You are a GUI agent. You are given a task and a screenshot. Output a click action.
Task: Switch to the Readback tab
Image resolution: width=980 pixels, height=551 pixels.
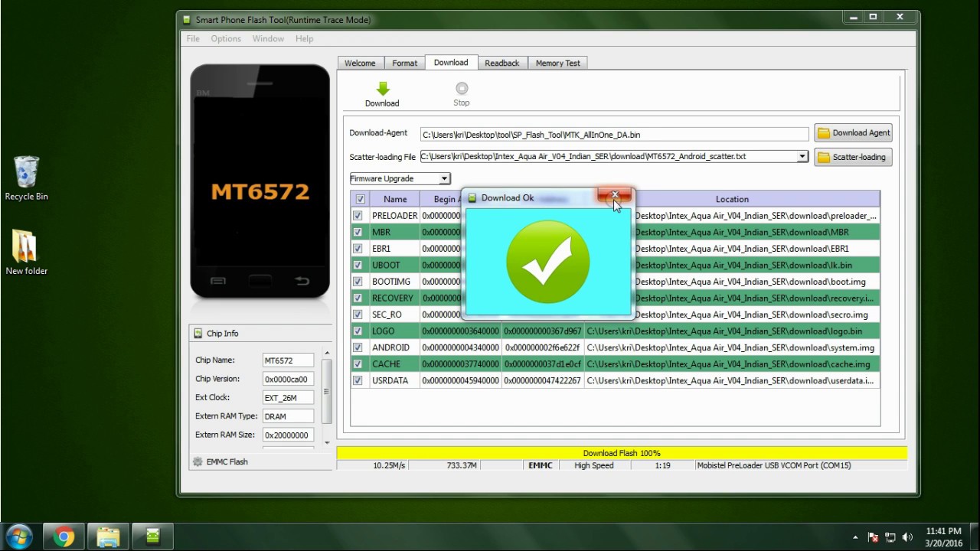pyautogui.click(x=502, y=63)
